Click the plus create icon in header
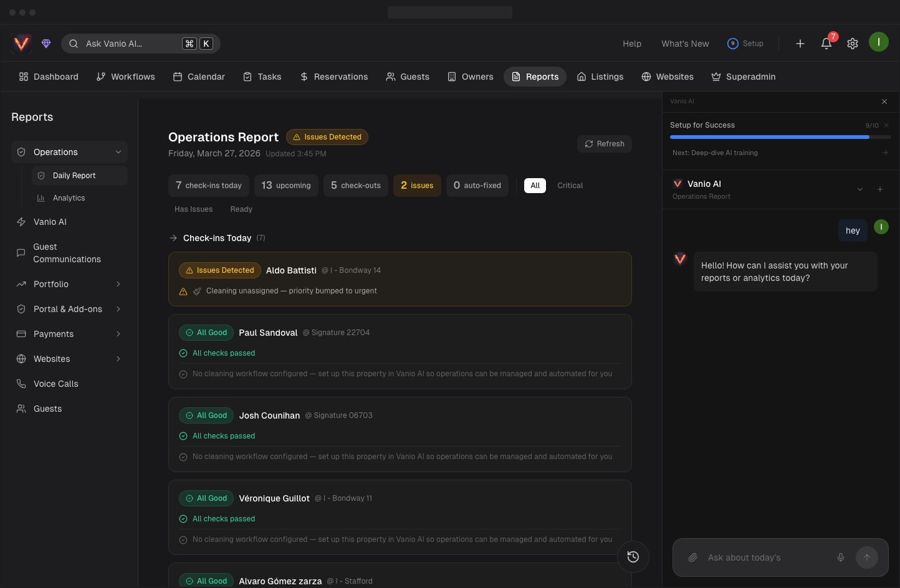The width and height of the screenshot is (900, 588). coord(800,44)
